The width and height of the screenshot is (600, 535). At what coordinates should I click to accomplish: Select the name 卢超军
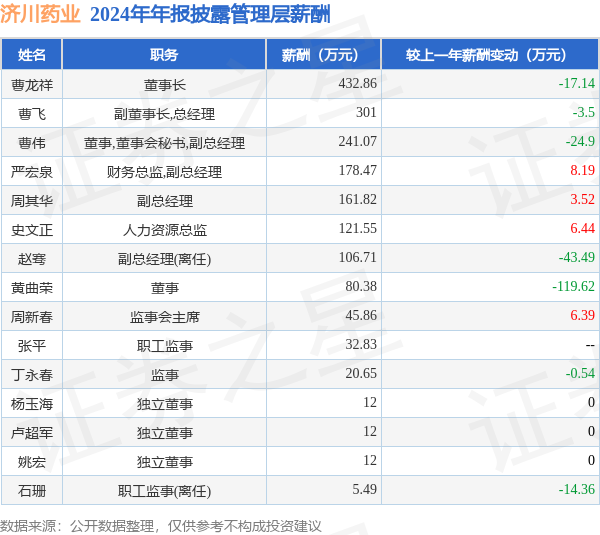coord(32,433)
